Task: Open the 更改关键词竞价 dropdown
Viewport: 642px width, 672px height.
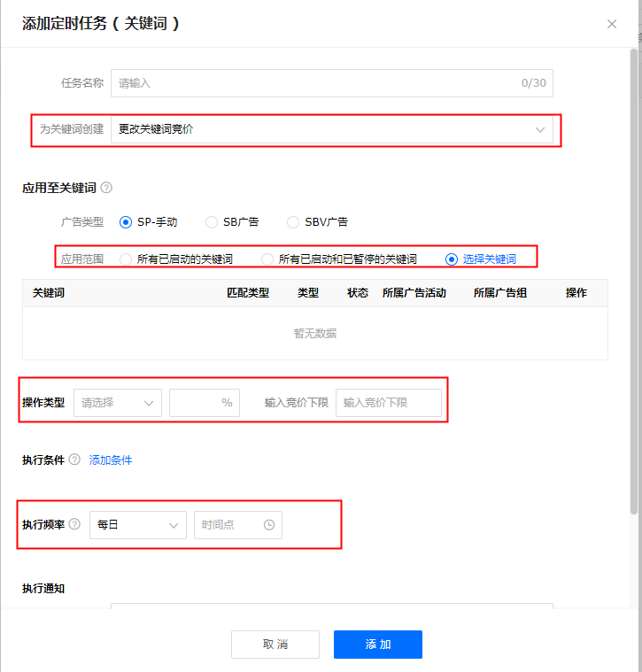Action: pos(331,129)
